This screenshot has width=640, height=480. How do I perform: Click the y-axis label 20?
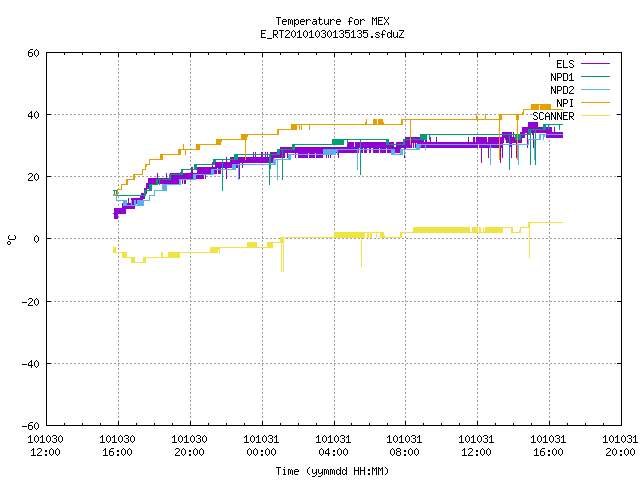(33, 177)
